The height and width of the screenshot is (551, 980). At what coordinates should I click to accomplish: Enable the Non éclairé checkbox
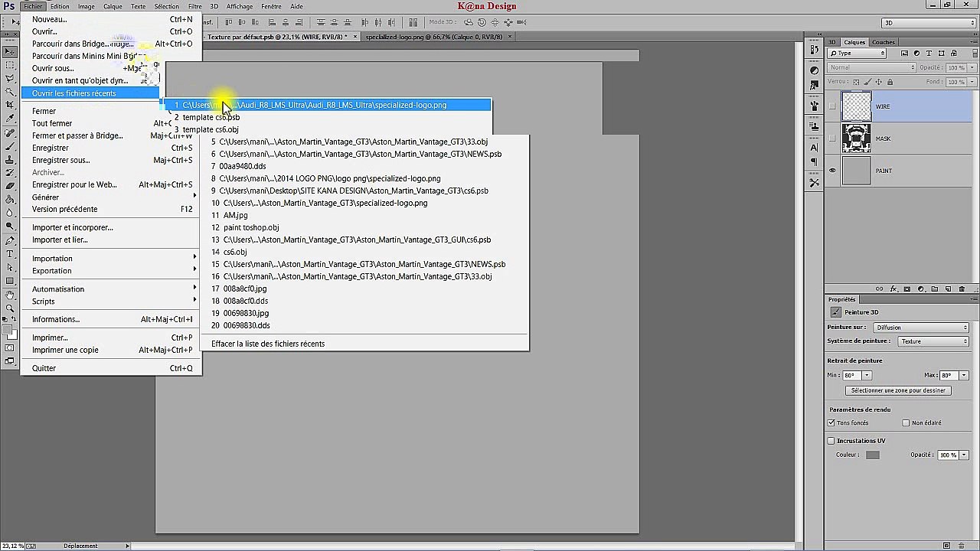pos(906,422)
